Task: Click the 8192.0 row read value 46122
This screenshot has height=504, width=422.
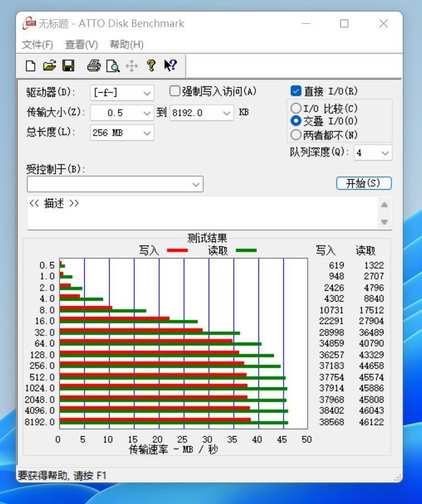Action: (372, 422)
